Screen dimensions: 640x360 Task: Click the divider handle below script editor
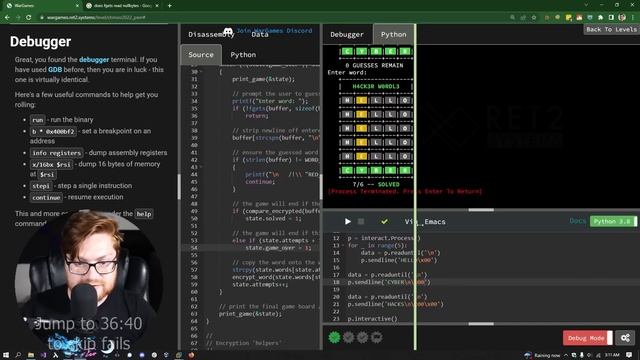tap(481, 324)
